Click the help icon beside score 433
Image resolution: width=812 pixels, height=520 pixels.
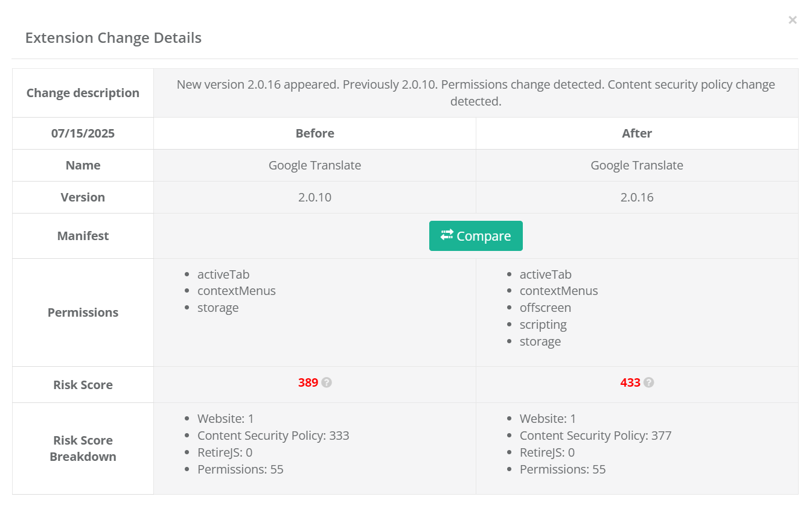click(x=648, y=382)
